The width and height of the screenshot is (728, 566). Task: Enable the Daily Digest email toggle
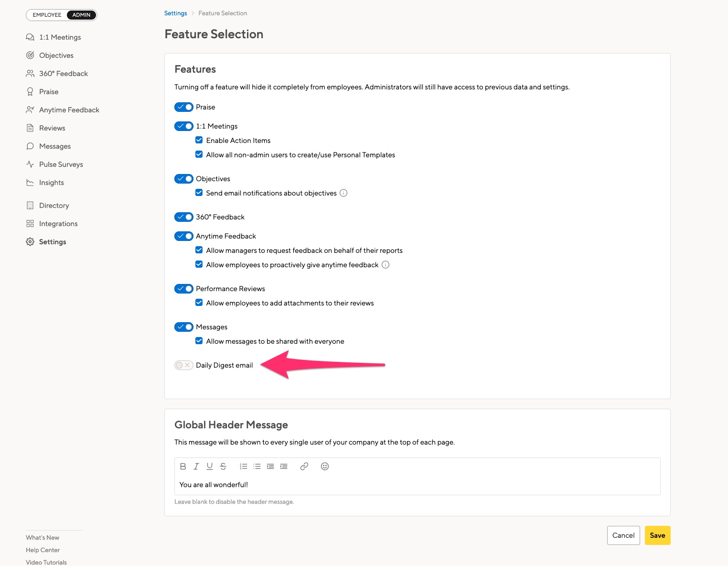[183, 365]
